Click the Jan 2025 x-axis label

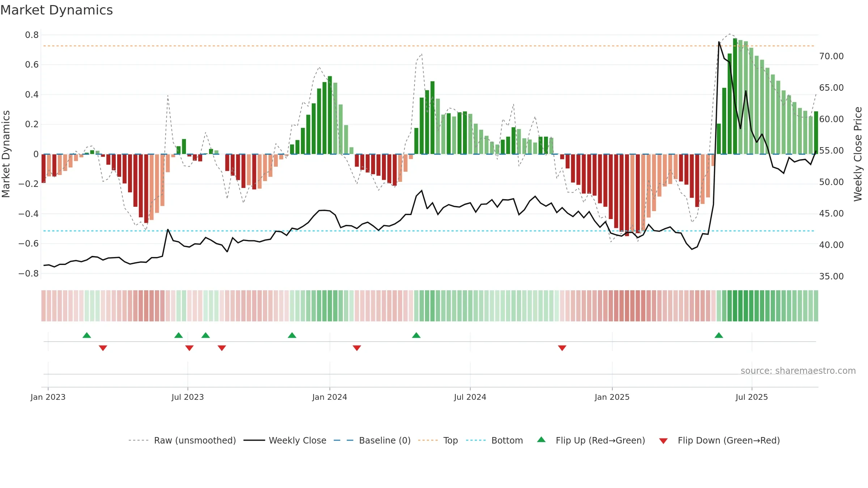pos(612,397)
